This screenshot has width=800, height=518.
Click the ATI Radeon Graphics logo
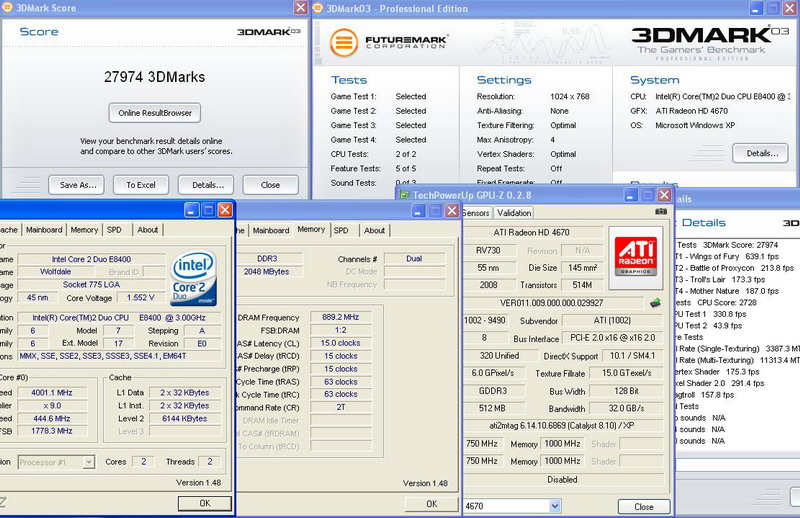pyautogui.click(x=635, y=256)
